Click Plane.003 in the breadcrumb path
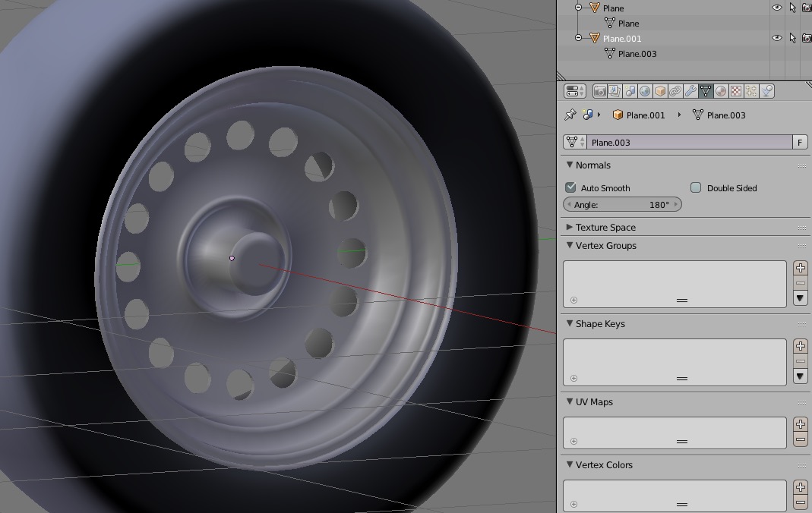Screen dimensions: 812x513 click(726, 115)
